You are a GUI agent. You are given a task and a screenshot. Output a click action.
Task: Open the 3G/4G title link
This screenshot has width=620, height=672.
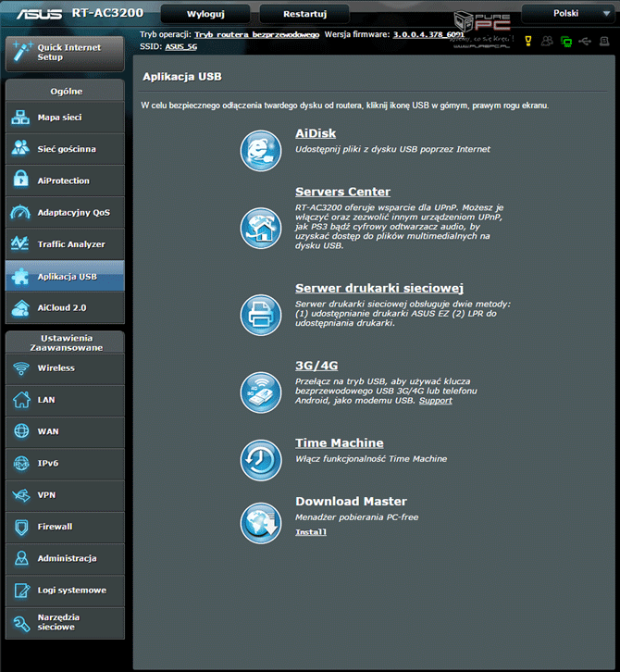pyautogui.click(x=316, y=366)
